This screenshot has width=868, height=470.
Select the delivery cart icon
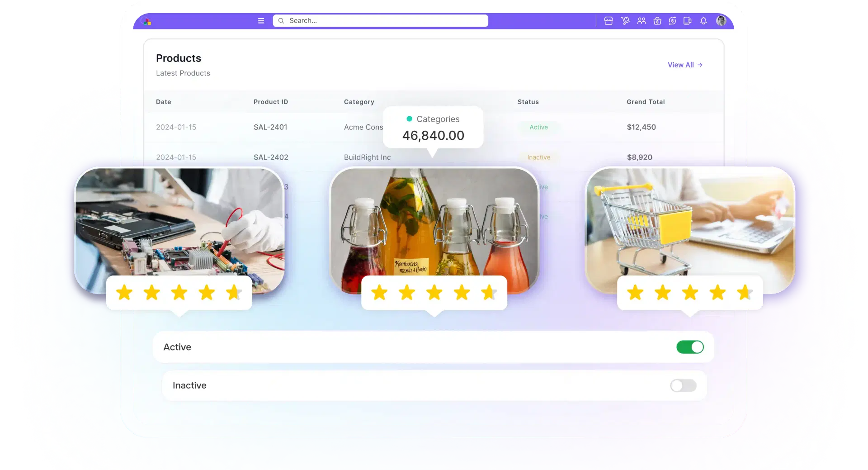[x=625, y=21]
